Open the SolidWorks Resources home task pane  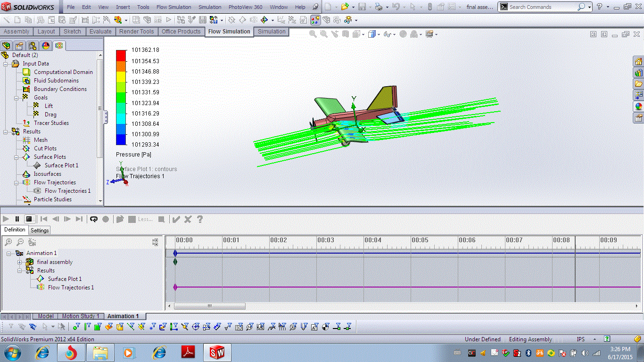coord(638,62)
